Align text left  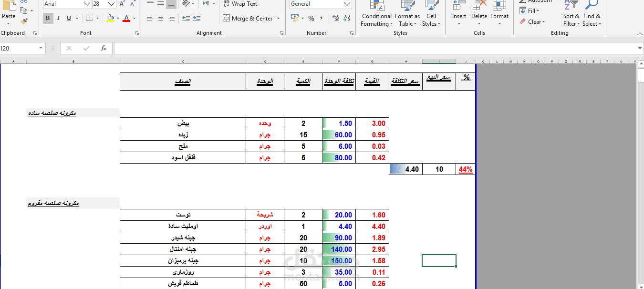150,19
